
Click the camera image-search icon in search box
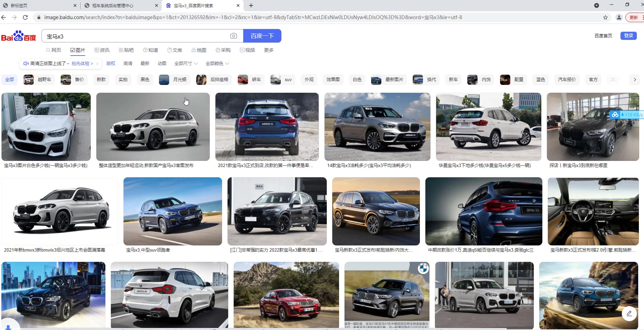pos(234,36)
